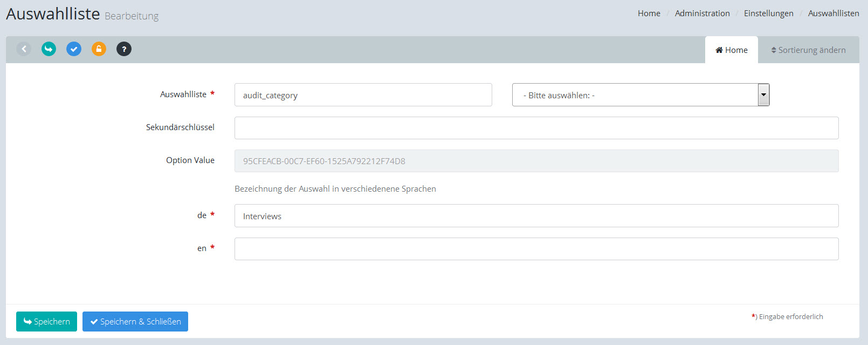Focus the Auswahlliste field containing audit_category
868x345 pixels.
[x=363, y=95]
